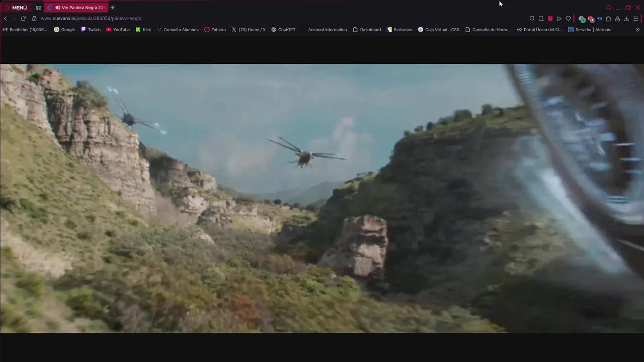Open the Dashboard bookmark
The width and height of the screenshot is (644, 362).
tap(367, 30)
